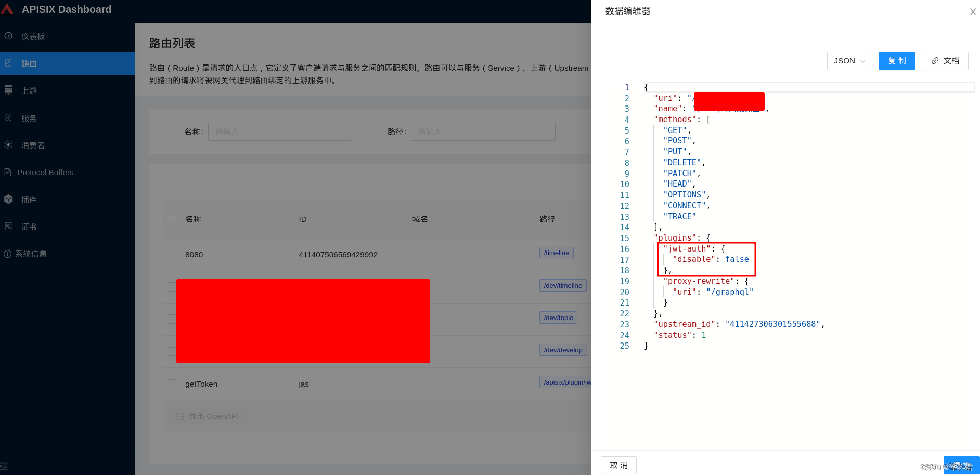Open the 插件 plugins sidebar icon

(8, 199)
